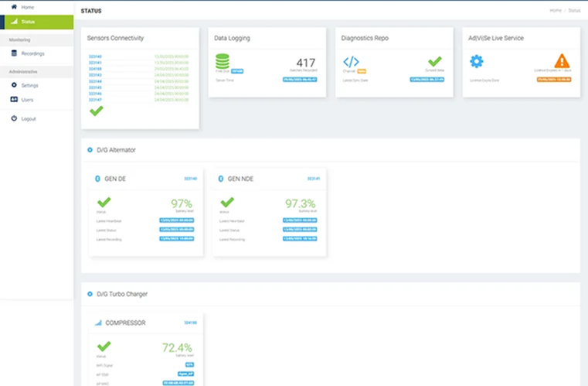Click the Home breadcrumb link
Viewport: 588px width, 386px height.
pos(554,10)
